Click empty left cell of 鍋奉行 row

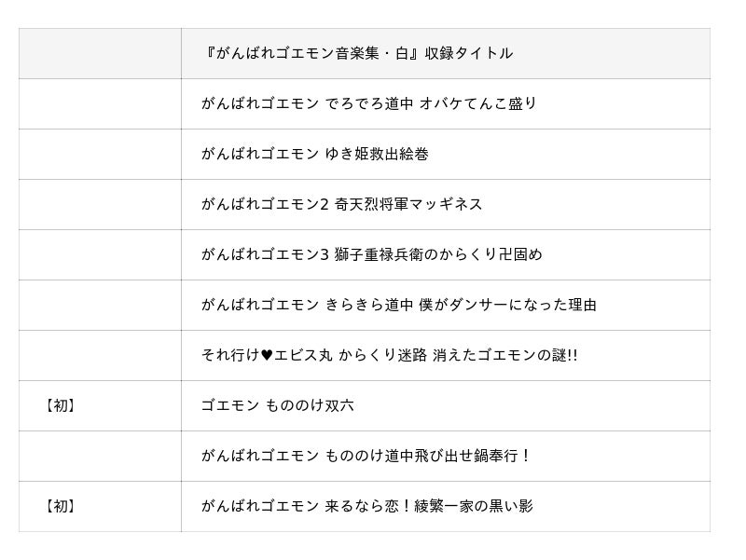point(100,457)
